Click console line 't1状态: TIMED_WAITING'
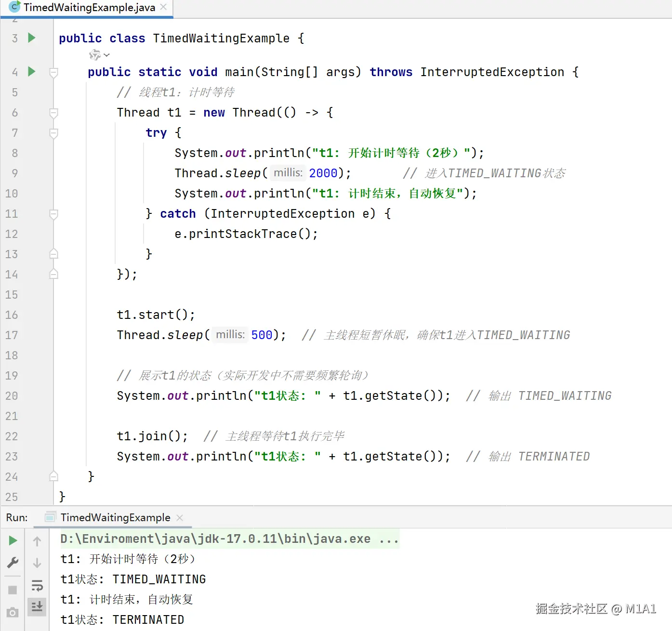672x631 pixels. point(133,579)
